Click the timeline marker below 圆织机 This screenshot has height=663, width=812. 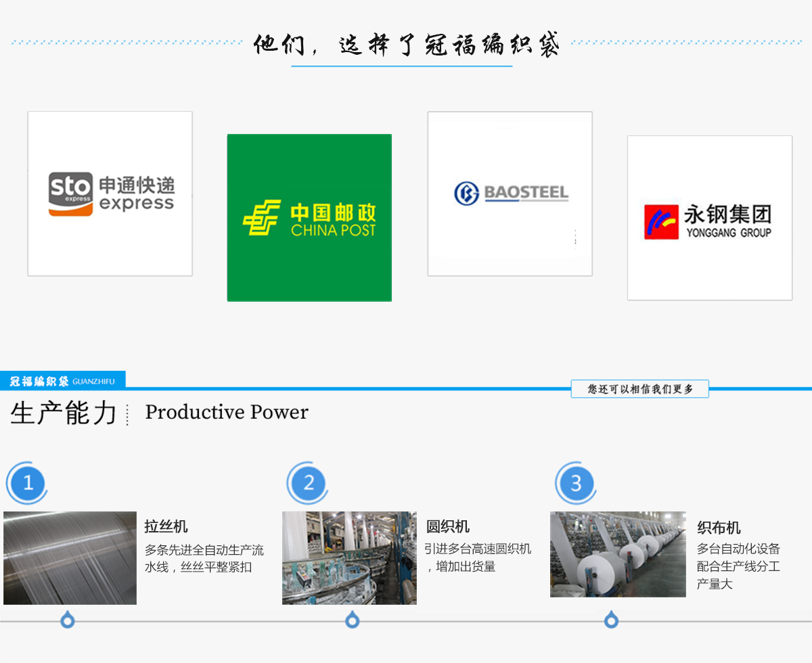[x=353, y=620]
